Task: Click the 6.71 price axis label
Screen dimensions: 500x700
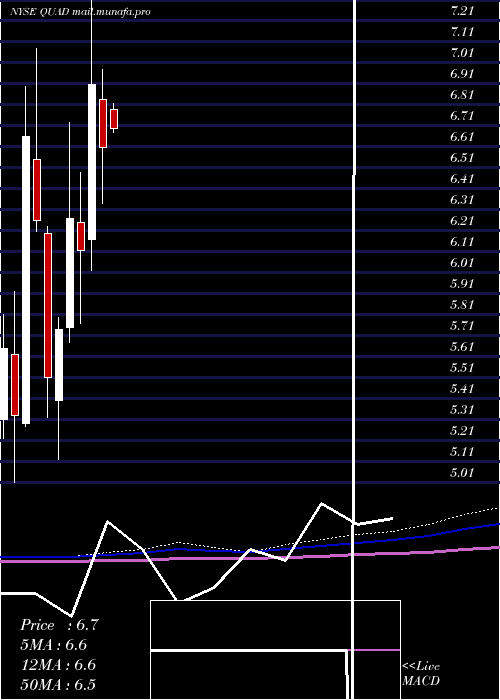Action: coord(462,116)
